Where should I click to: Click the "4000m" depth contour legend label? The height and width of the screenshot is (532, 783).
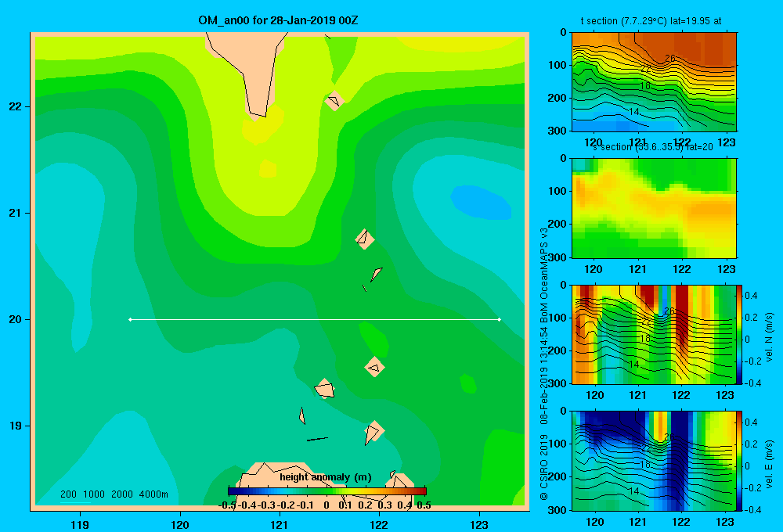click(153, 494)
